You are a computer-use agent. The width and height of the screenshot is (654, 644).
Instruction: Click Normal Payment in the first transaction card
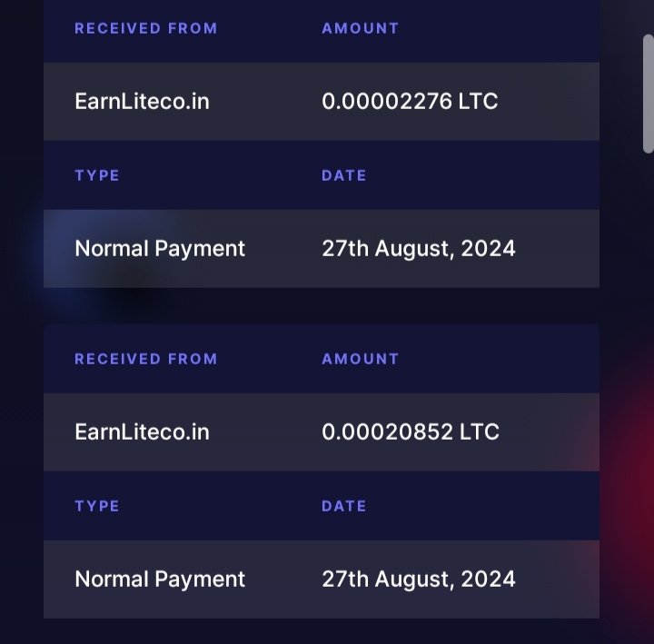point(160,248)
